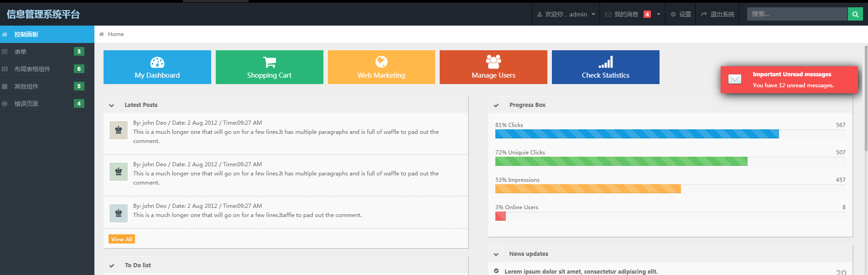This screenshot has width=868, height=275.
Task: Click the check icon on To Do list
Action: coord(112,265)
